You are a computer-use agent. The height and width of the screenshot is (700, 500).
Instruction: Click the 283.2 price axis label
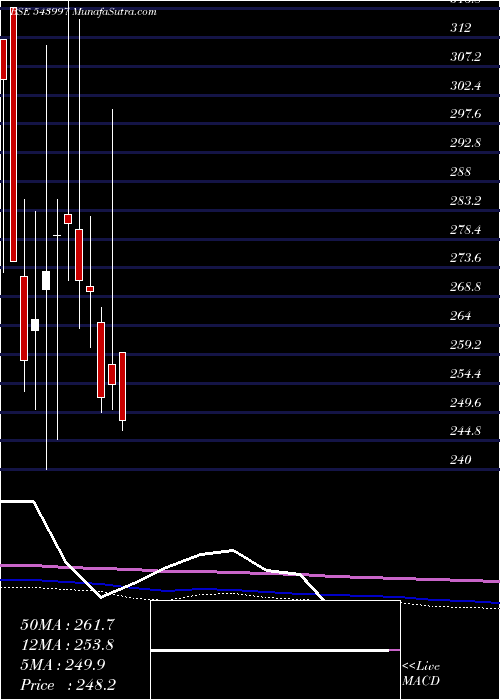(466, 201)
